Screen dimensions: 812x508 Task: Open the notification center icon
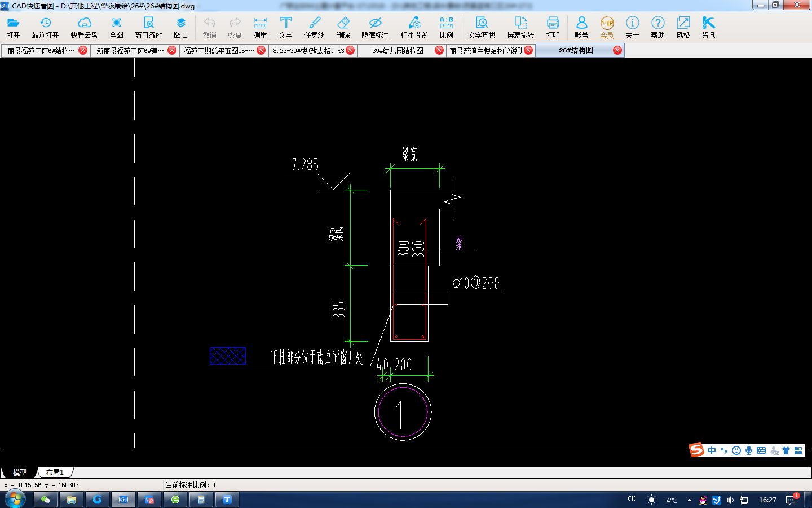pos(791,500)
